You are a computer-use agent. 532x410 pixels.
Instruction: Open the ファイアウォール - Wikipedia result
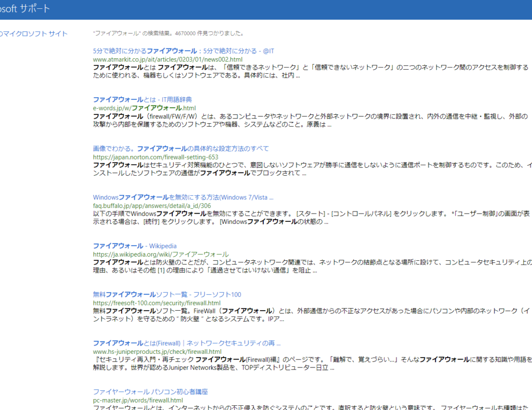coord(135,246)
